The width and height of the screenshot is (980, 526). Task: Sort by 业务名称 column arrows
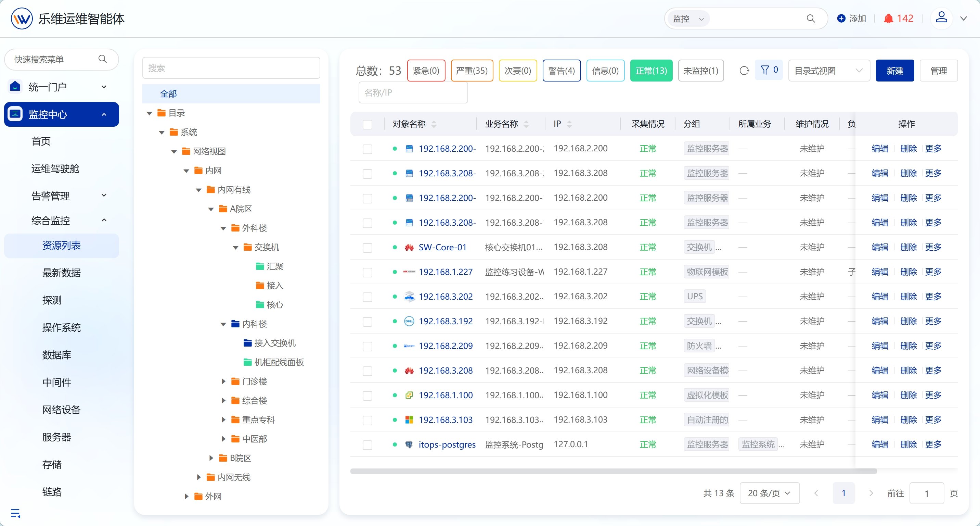click(526, 124)
